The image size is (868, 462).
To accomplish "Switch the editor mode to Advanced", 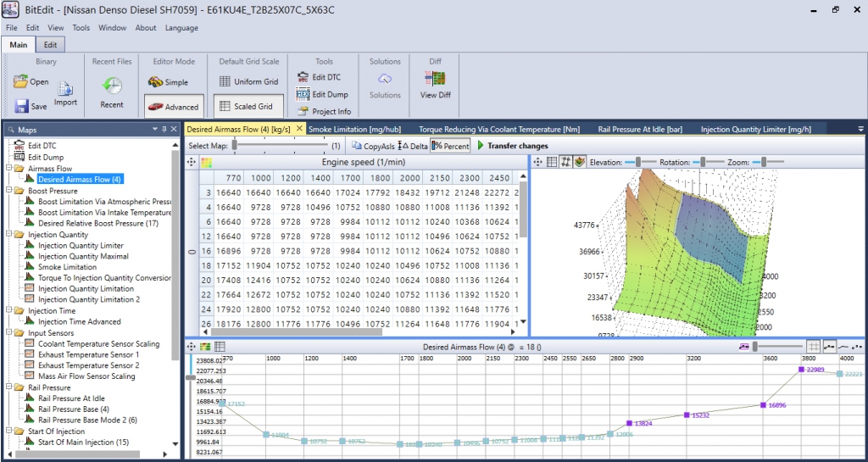I will click(173, 106).
